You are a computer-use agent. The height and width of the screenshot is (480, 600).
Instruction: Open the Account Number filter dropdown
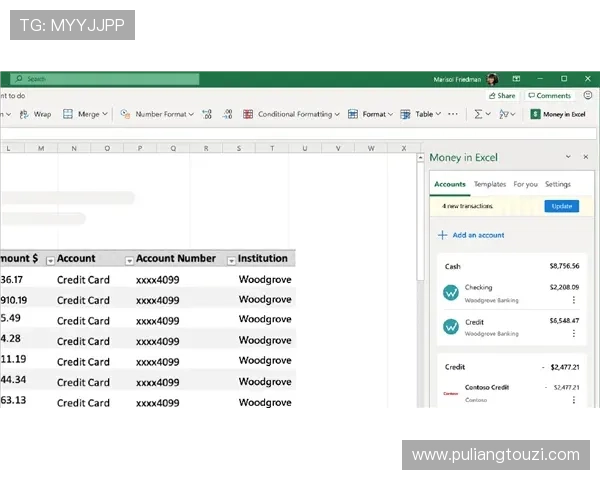[231, 260]
